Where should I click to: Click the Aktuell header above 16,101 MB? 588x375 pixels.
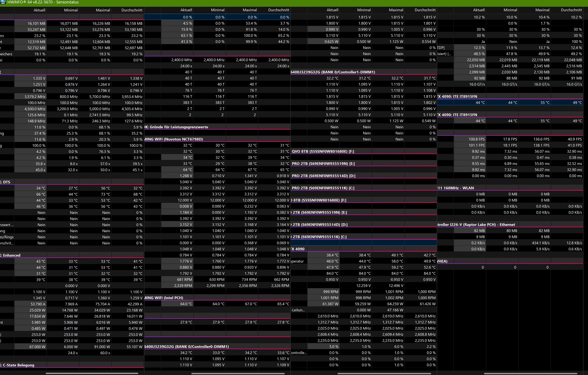(39, 10)
